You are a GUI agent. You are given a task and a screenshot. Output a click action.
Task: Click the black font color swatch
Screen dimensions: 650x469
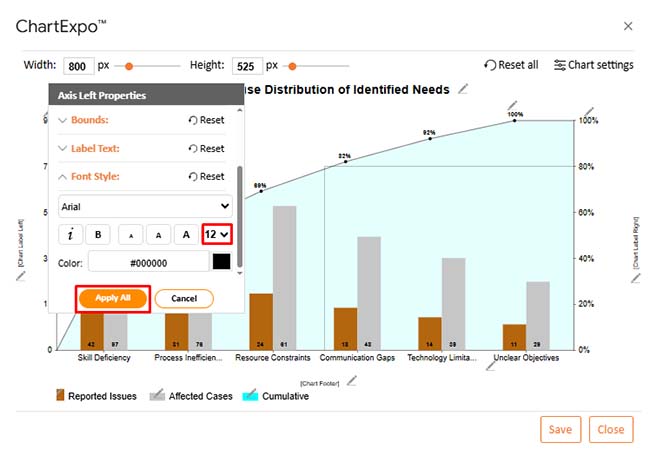tap(221, 263)
